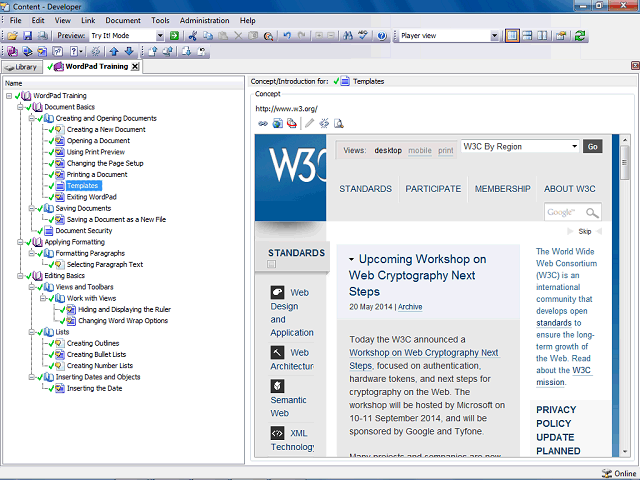Click the Open folder toolbar icon

click(x=12, y=36)
